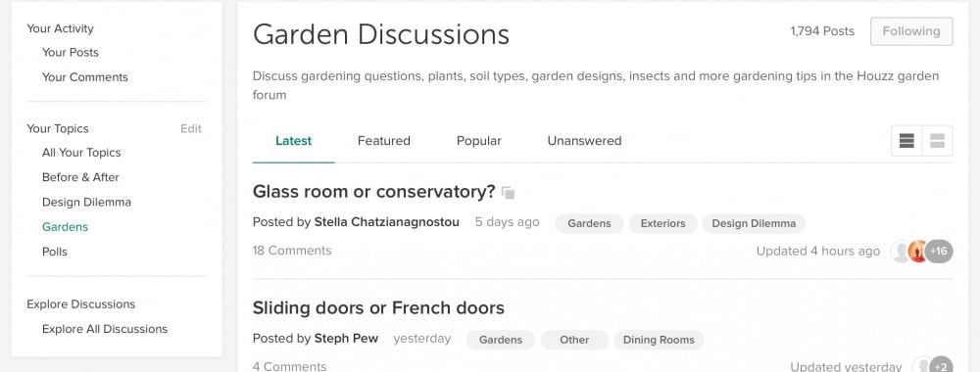Select the Popular tab
980x372 pixels.
point(479,141)
